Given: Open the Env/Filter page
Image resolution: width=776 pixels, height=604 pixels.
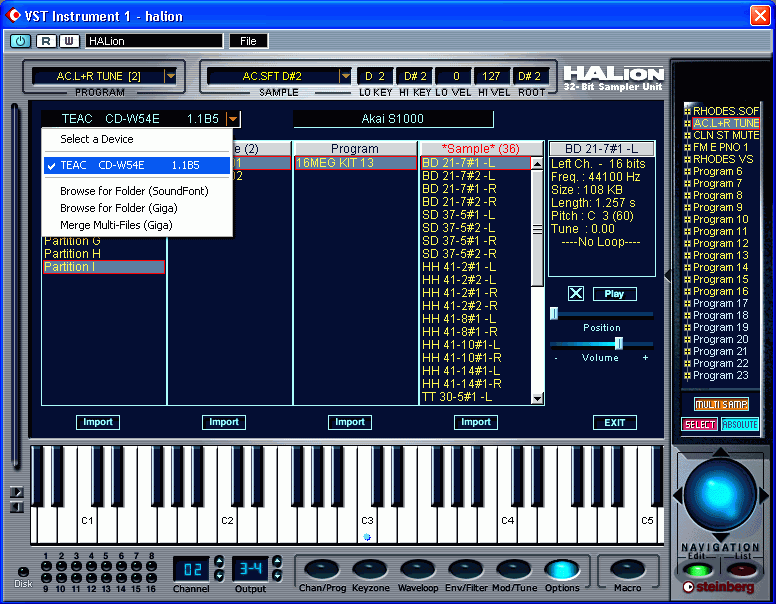Looking at the screenshot, I should coord(466,570).
